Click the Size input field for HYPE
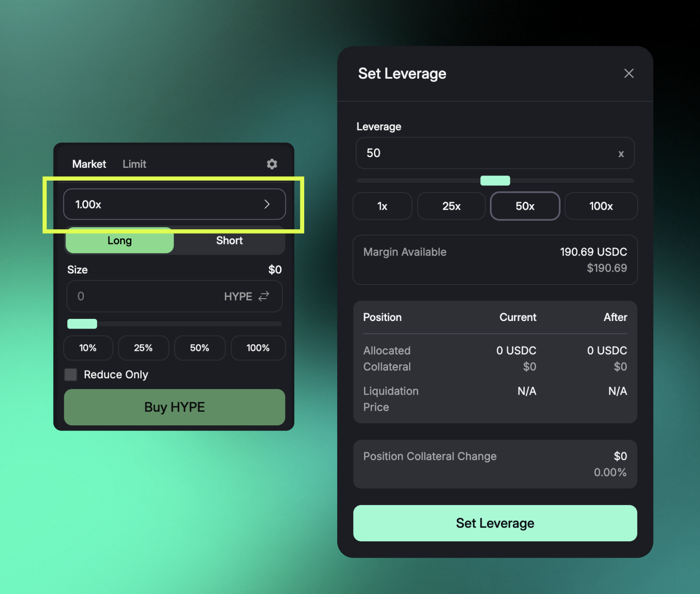700x594 pixels. pyautogui.click(x=145, y=296)
